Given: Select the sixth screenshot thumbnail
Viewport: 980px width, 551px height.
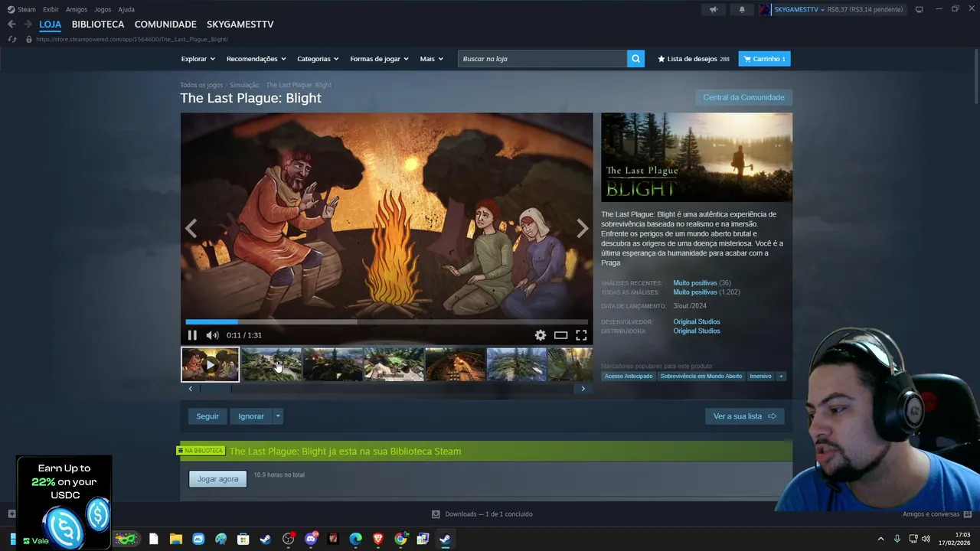Looking at the screenshot, I should click(516, 364).
